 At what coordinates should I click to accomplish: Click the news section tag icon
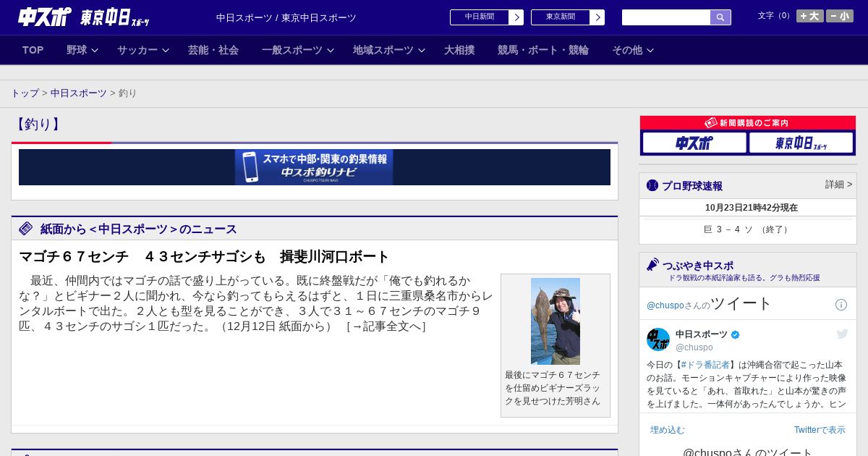[26, 229]
